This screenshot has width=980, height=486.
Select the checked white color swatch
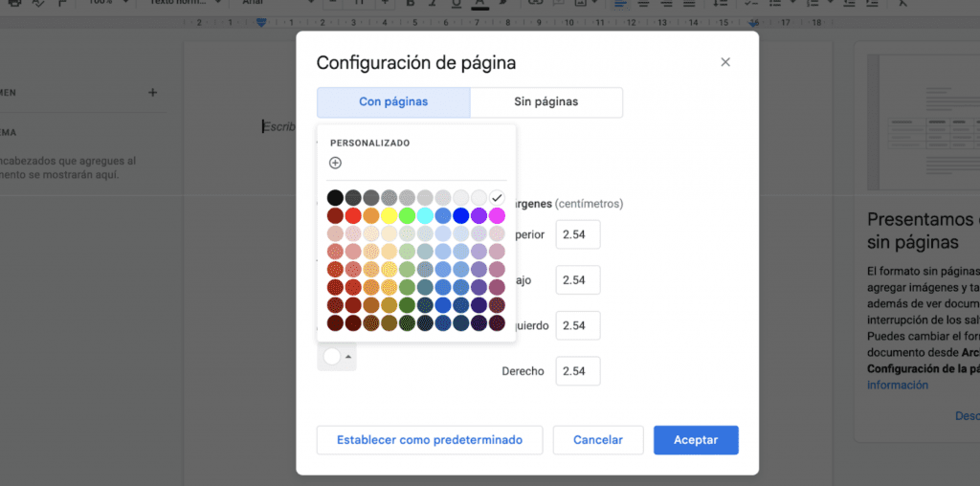497,198
